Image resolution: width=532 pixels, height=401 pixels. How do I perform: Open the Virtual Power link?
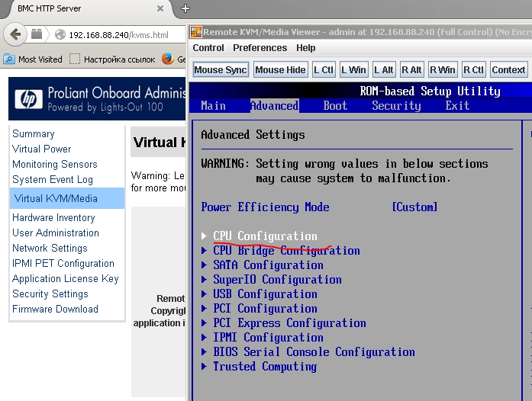point(42,149)
